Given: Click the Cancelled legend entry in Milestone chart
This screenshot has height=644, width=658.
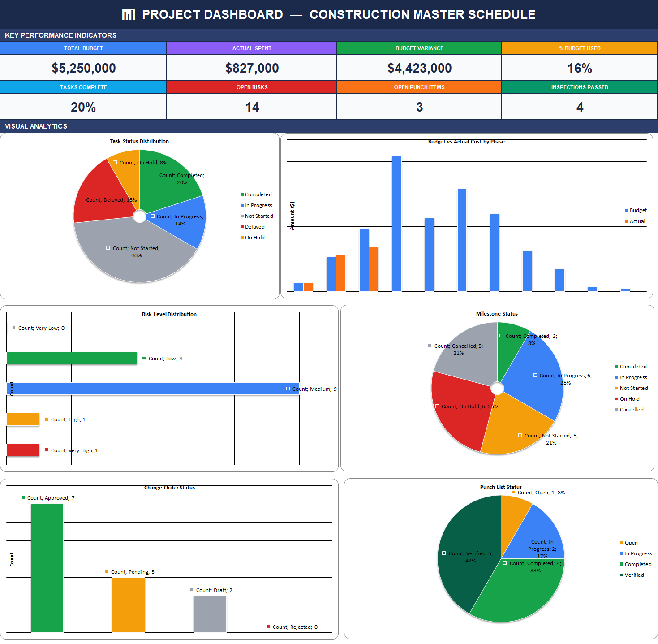Looking at the screenshot, I should 629,410.
